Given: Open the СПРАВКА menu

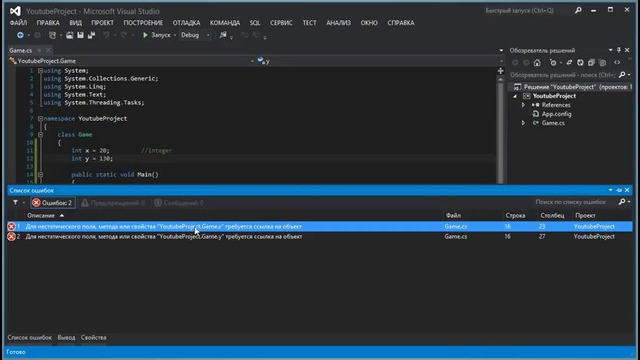Looking at the screenshot, I should pyautogui.click(x=401, y=23).
